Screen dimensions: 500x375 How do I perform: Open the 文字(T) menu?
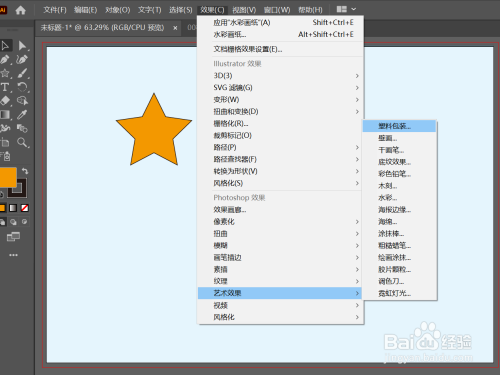coord(150,10)
